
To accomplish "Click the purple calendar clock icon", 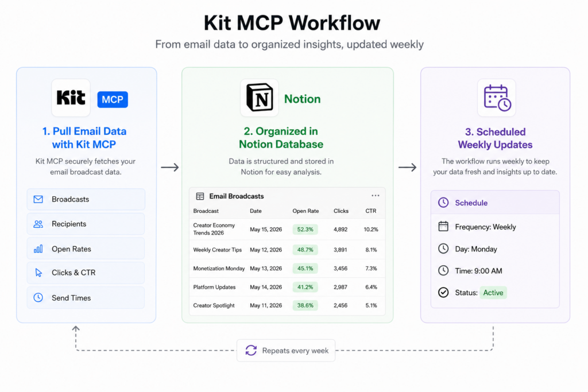I will 497,98.
